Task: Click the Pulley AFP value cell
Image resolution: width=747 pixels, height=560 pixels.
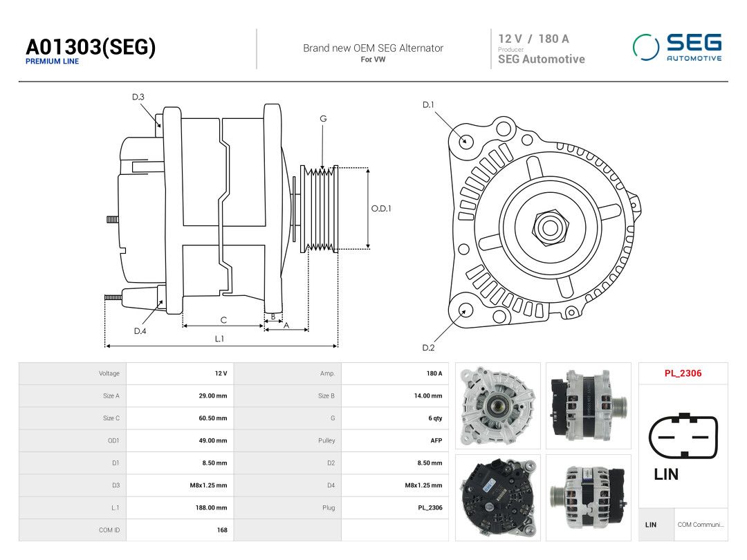Action: [x=395, y=440]
